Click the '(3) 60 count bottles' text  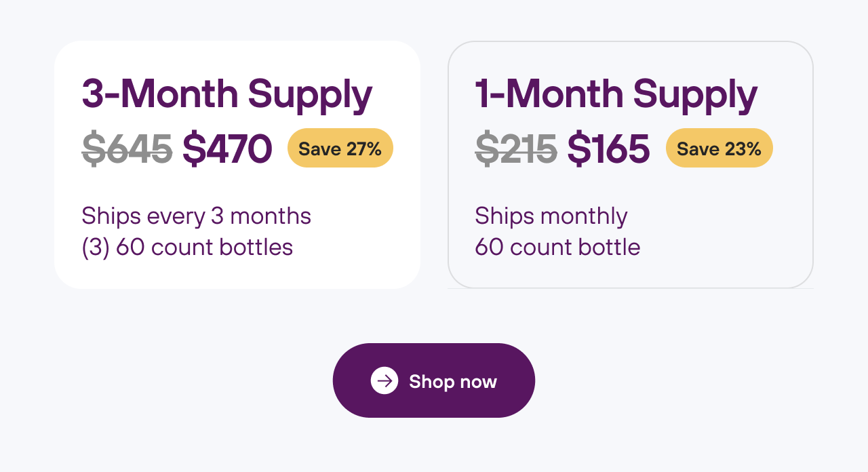[x=187, y=247]
